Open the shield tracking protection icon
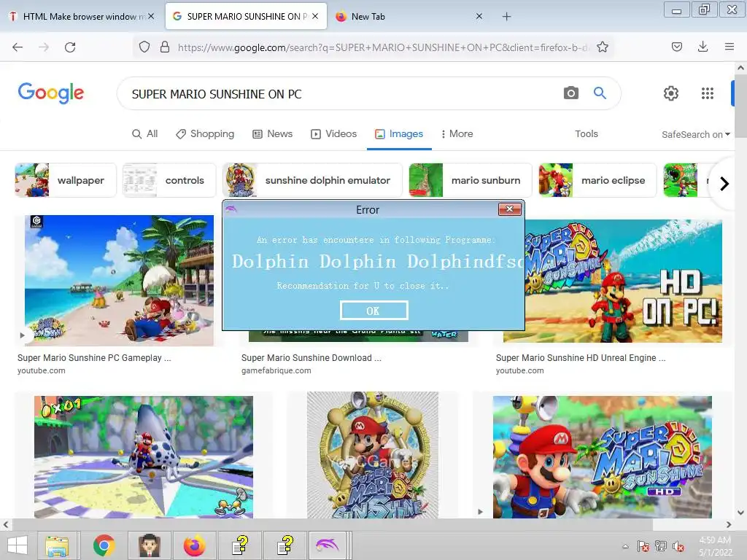Image resolution: width=747 pixels, height=560 pixels. pyautogui.click(x=144, y=47)
